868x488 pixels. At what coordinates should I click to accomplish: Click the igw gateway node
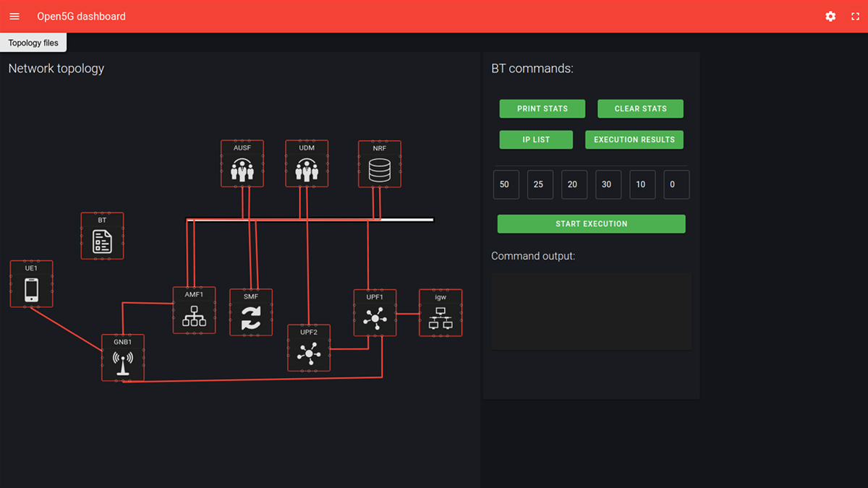click(x=441, y=317)
